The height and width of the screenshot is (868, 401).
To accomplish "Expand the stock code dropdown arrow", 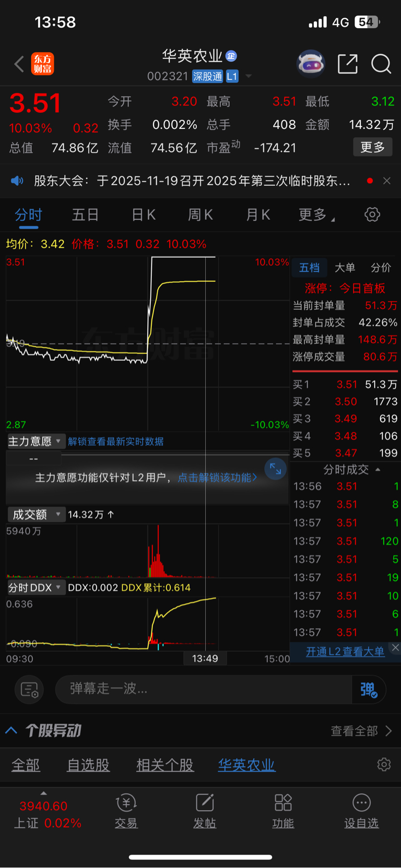I will coord(249,76).
